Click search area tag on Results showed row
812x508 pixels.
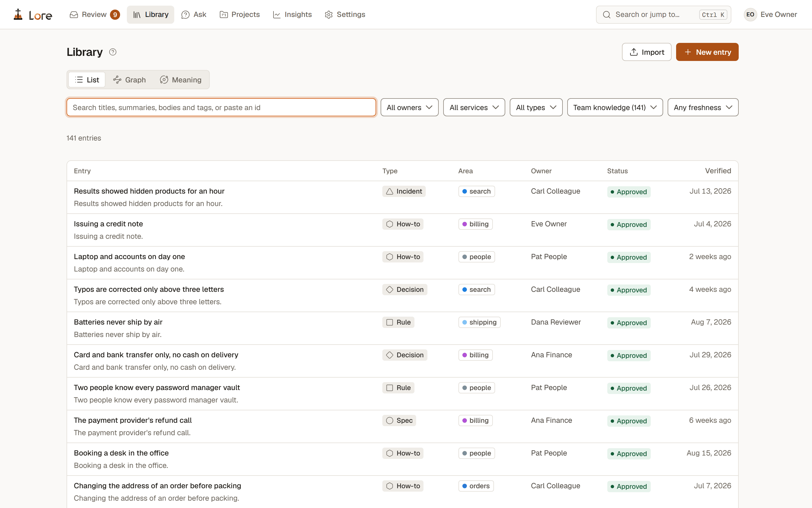pos(477,192)
